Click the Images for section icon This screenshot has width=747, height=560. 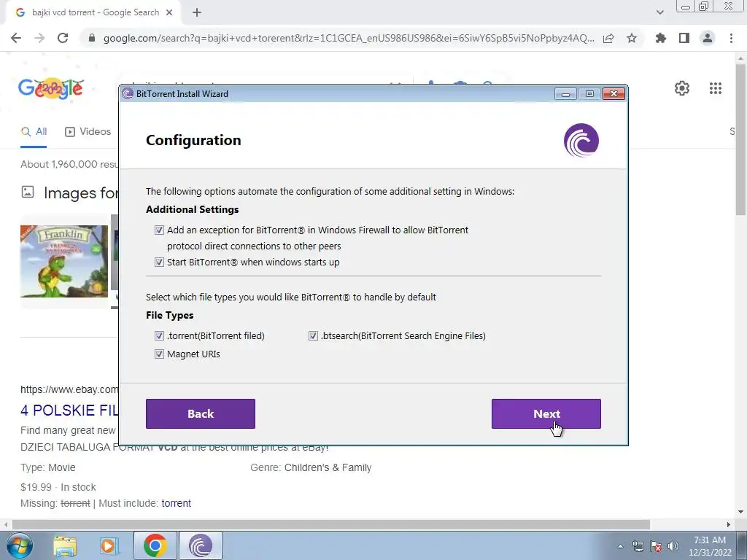click(x=28, y=192)
